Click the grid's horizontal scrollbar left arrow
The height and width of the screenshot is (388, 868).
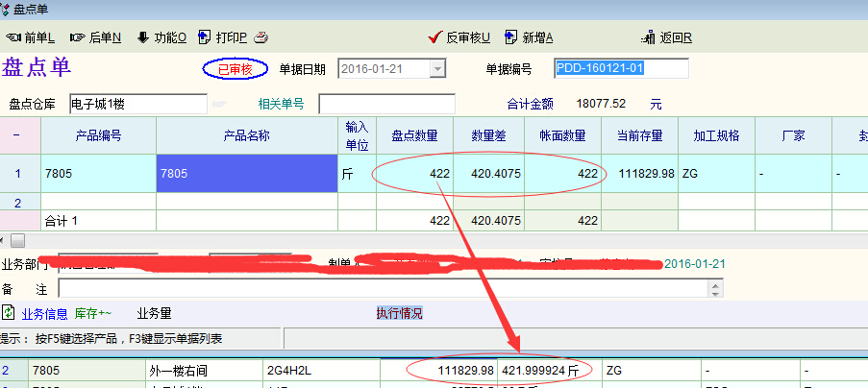(x=5, y=239)
